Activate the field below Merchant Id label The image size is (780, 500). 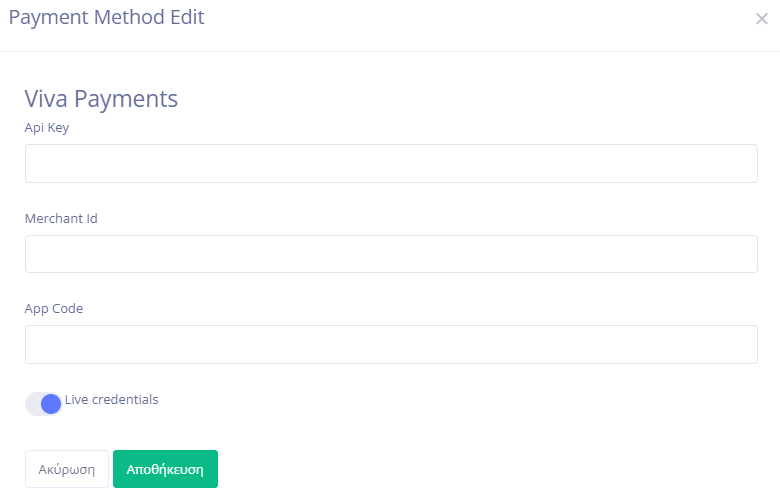391,254
